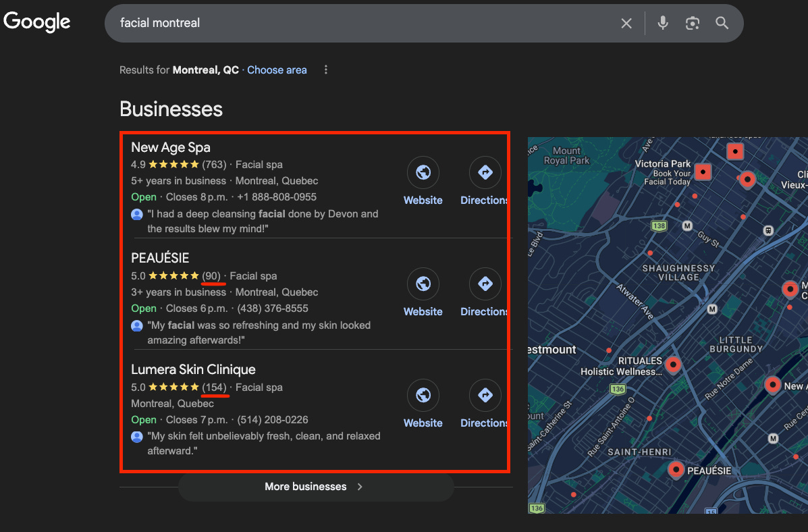Click the user avatar beside PEAUÉSIE review
Screen dimensions: 808x532
(x=137, y=326)
